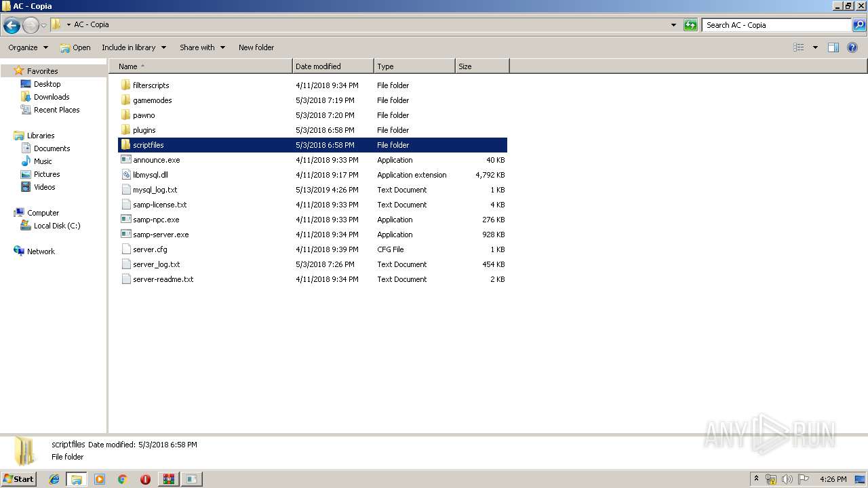This screenshot has width=868, height=488.
Task: Select libmysql.dll file icon
Action: click(125, 175)
